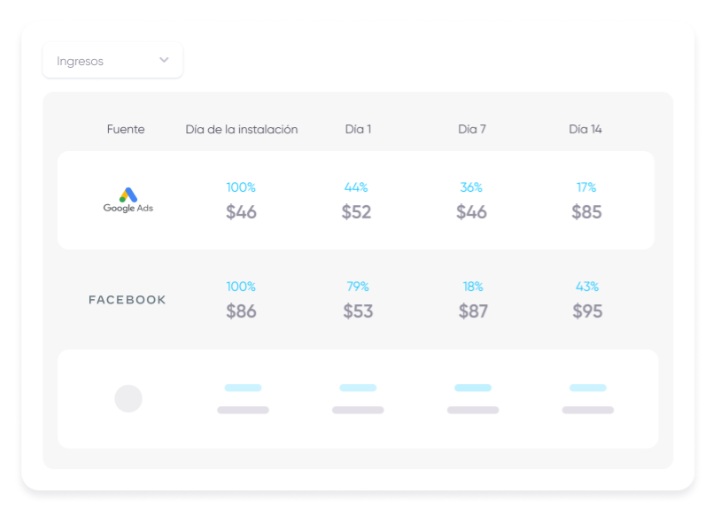Click Facebook Día 7 $87 value
This screenshot has width=727, height=511.
[x=473, y=311]
